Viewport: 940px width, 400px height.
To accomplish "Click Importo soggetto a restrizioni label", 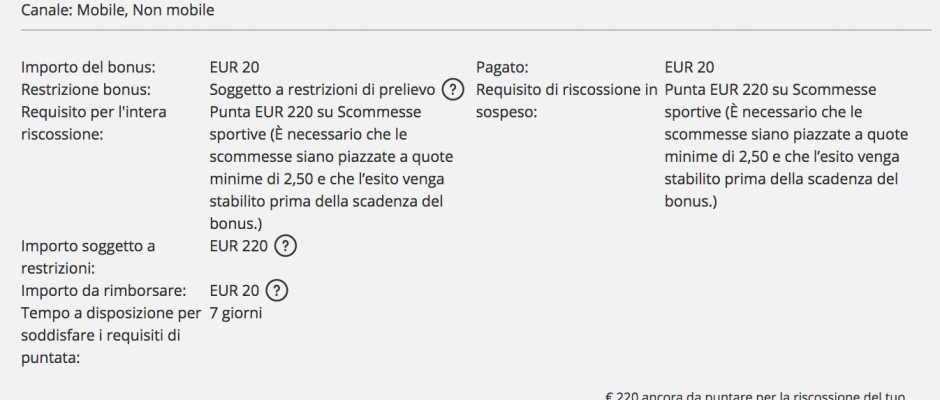I will [88, 257].
